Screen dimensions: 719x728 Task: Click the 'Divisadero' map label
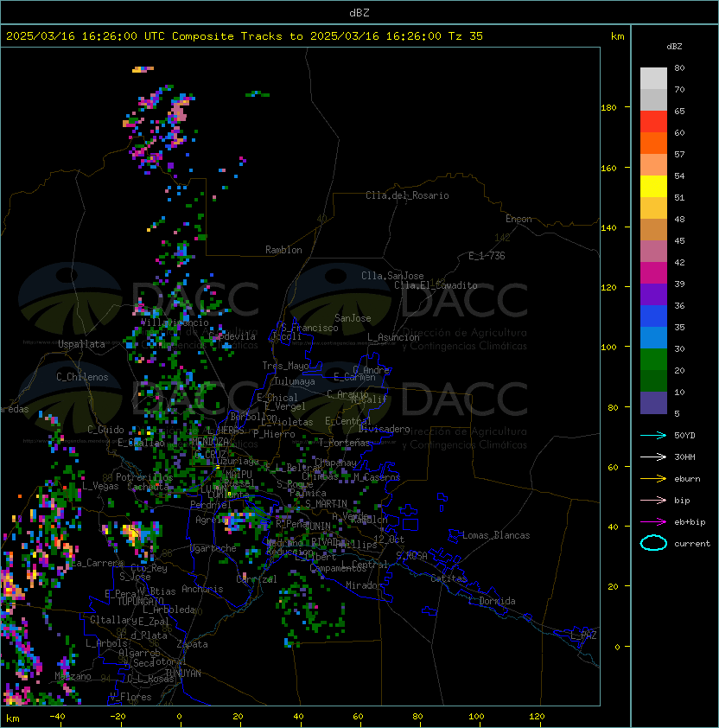(384, 429)
